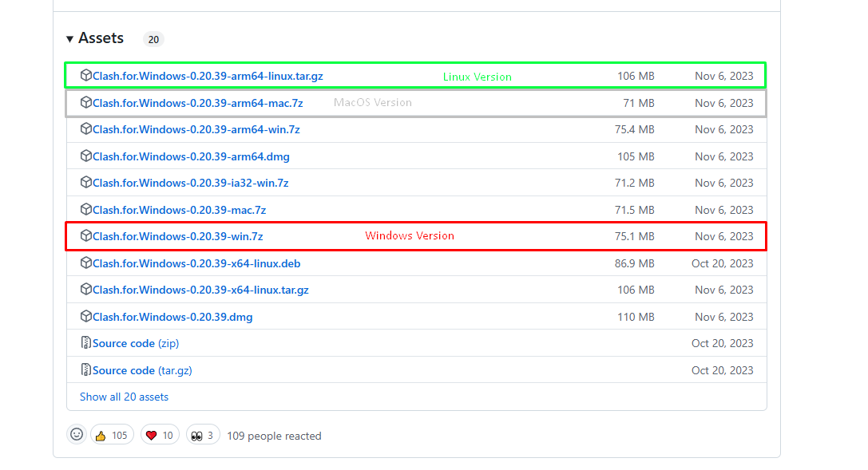This screenshot has height=470, width=868.
Task: Click the Source code (tar.gz) link
Action: pos(142,370)
